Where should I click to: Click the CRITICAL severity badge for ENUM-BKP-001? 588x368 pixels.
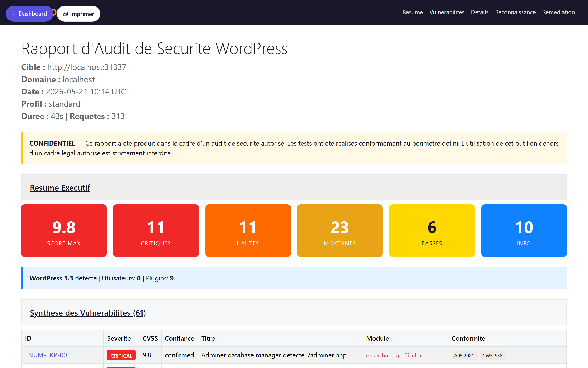121,356
